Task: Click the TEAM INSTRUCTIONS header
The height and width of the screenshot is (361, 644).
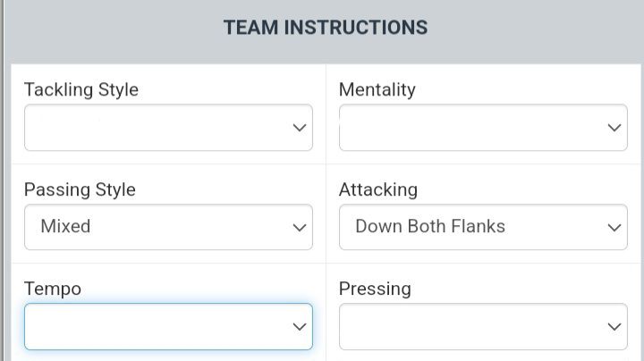Action: point(326,28)
